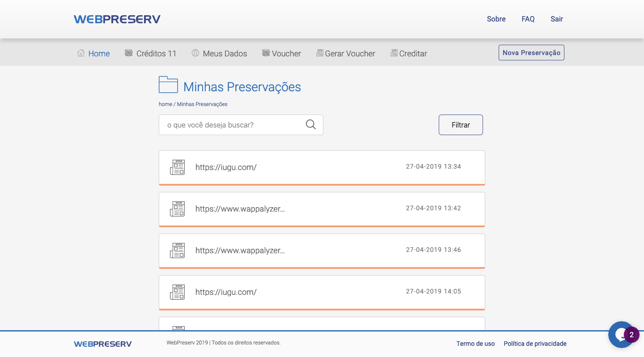The image size is (644, 357).
Task: Click the Filtrar button
Action: [461, 125]
